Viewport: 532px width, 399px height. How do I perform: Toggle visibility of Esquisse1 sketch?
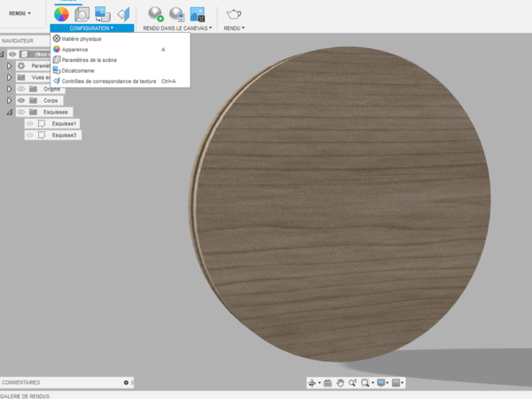30,123
